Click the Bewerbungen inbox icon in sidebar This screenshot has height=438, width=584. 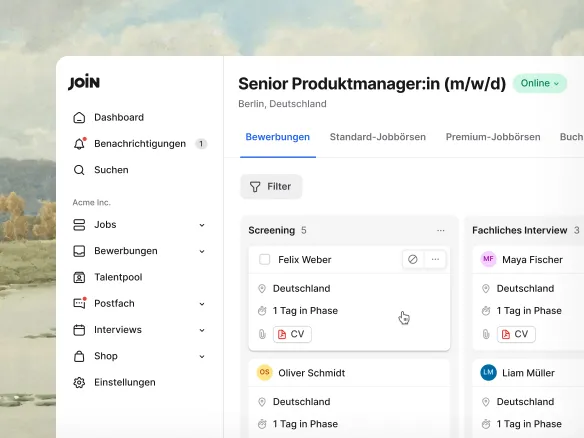[x=79, y=251]
